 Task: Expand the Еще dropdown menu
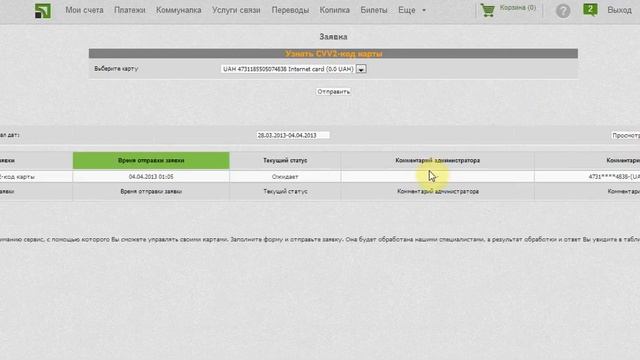click(x=412, y=10)
